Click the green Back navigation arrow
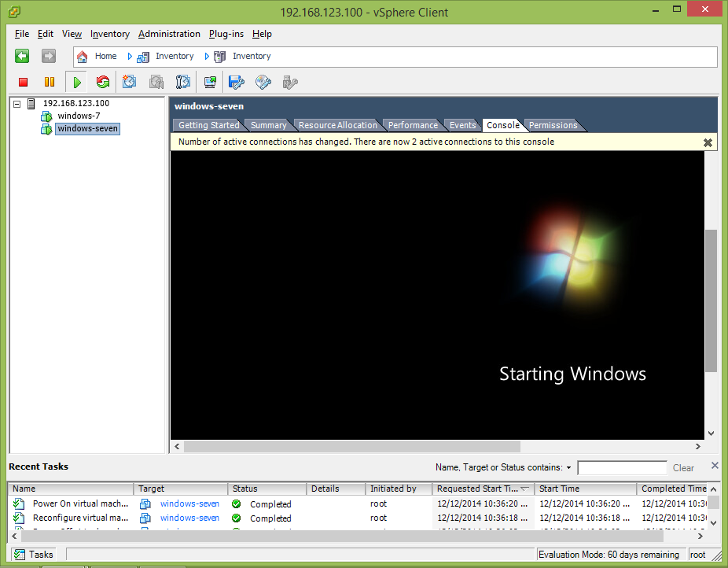 click(22, 56)
